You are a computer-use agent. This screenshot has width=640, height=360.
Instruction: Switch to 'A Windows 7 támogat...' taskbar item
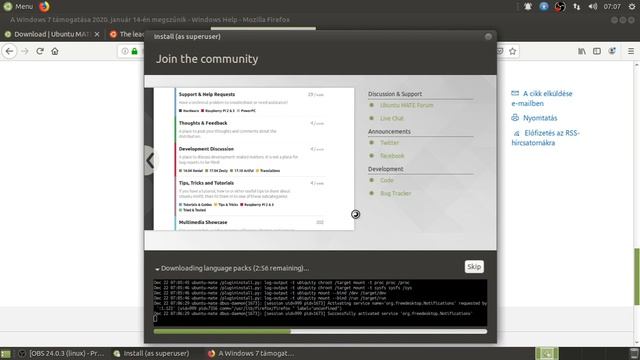(x=251, y=353)
